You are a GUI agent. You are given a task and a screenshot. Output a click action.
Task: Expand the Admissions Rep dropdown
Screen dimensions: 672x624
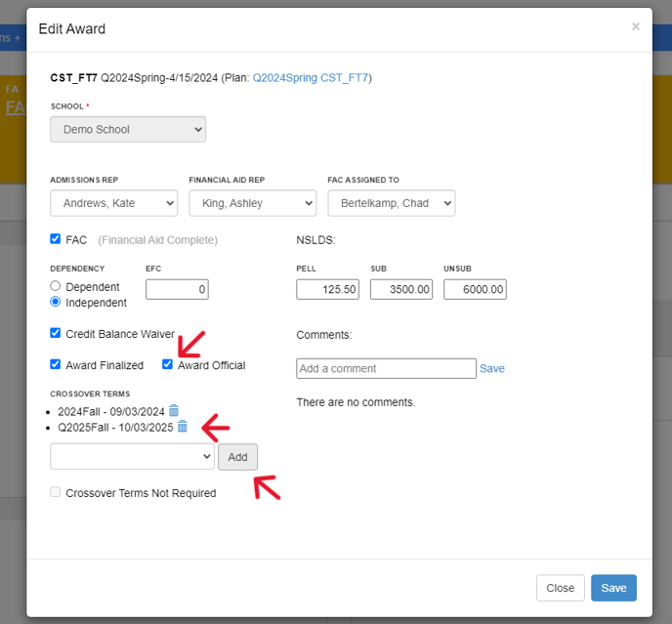click(x=113, y=203)
